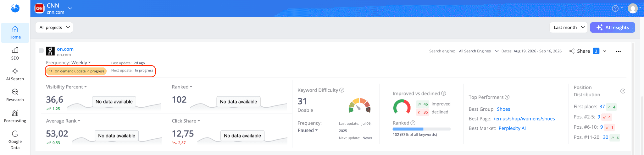Expand the chevron next to Share count
This screenshot has width=644, height=155.
605,51
